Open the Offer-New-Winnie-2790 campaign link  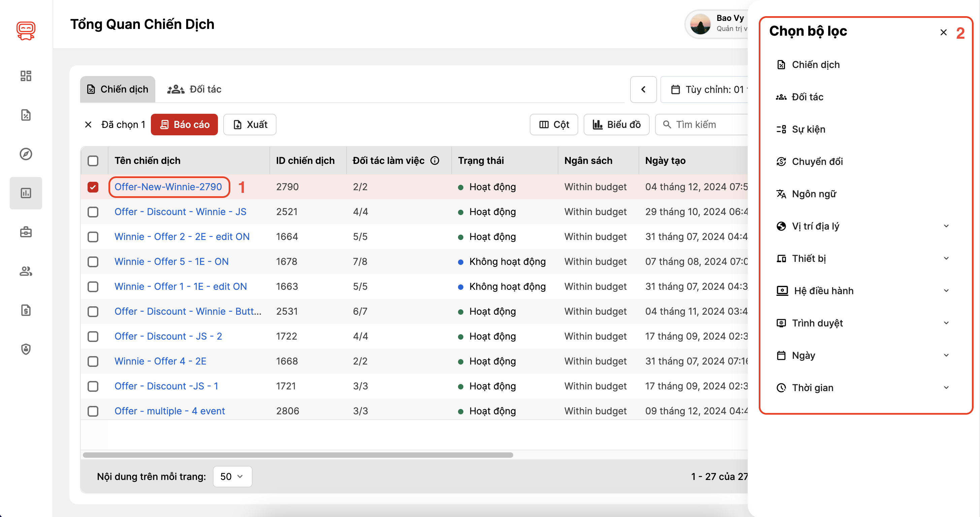pos(168,187)
